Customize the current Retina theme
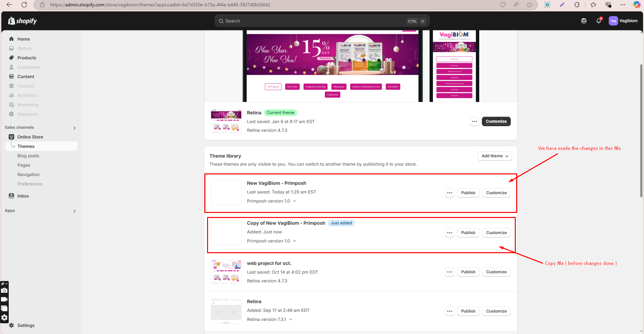The height and width of the screenshot is (334, 644). point(496,121)
